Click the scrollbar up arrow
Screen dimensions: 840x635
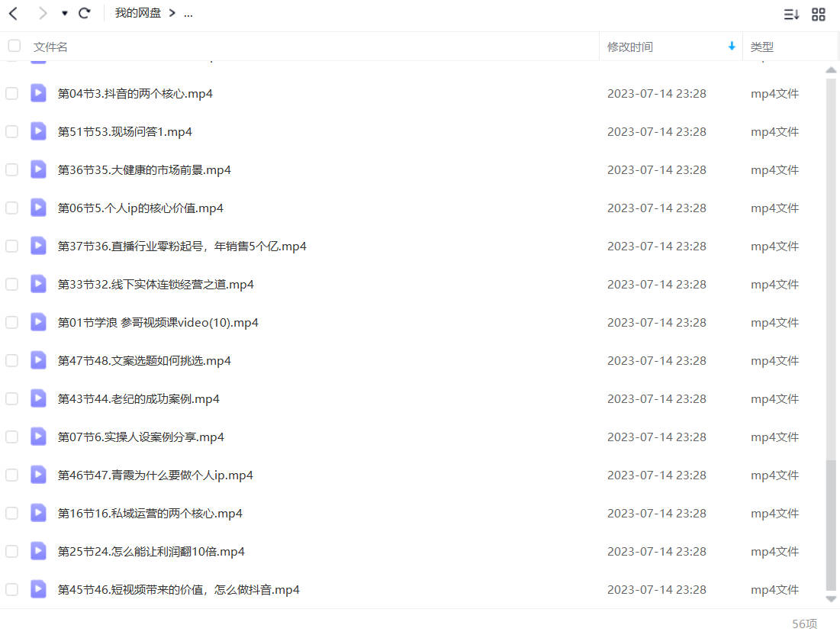[831, 70]
